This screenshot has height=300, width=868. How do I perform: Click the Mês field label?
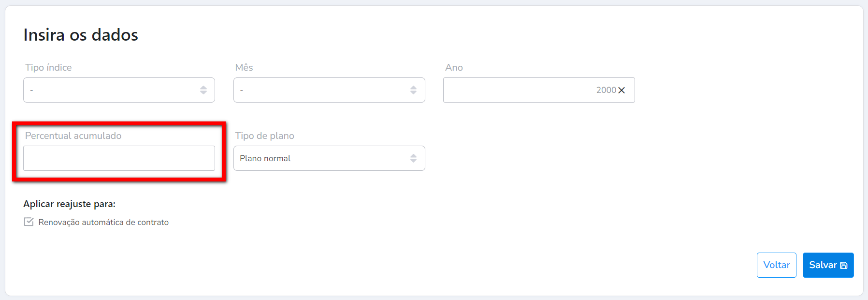coord(244,68)
